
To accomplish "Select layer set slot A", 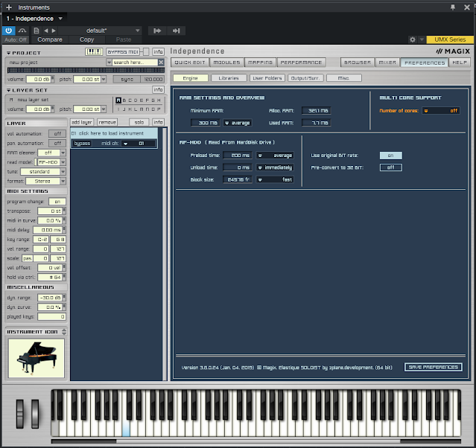I will pos(118,100).
